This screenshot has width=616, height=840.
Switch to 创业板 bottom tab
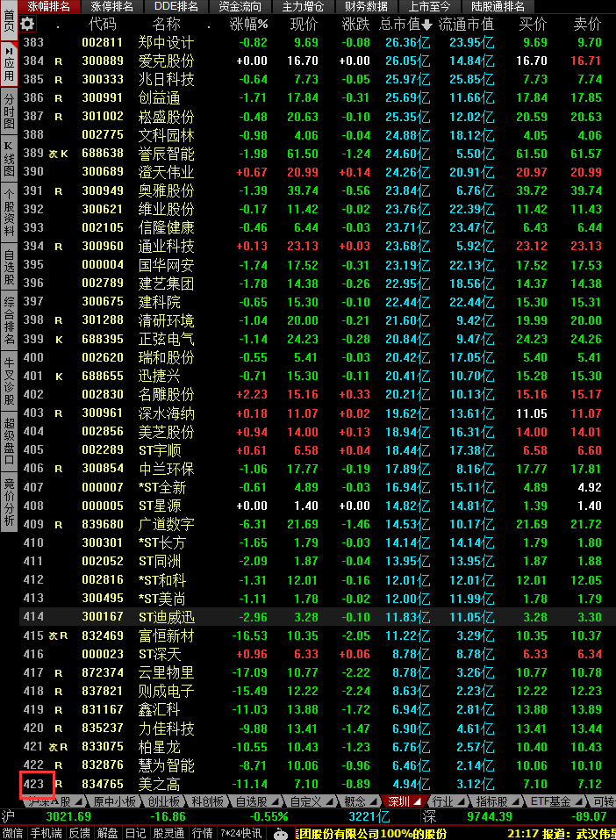pos(163,801)
